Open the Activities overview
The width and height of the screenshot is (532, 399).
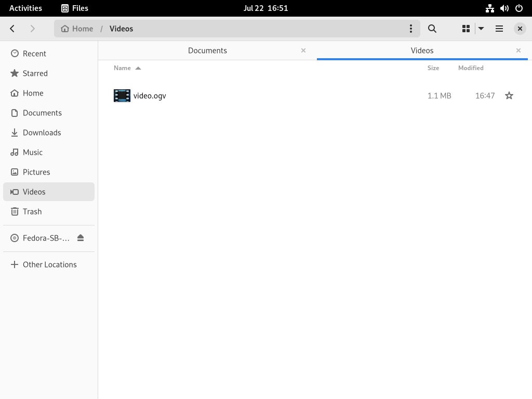[25, 8]
